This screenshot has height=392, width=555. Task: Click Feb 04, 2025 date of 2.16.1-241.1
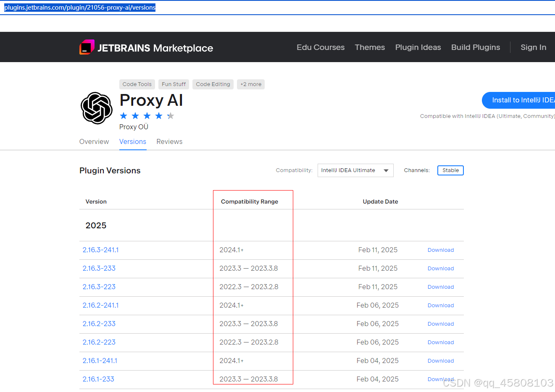378,361
